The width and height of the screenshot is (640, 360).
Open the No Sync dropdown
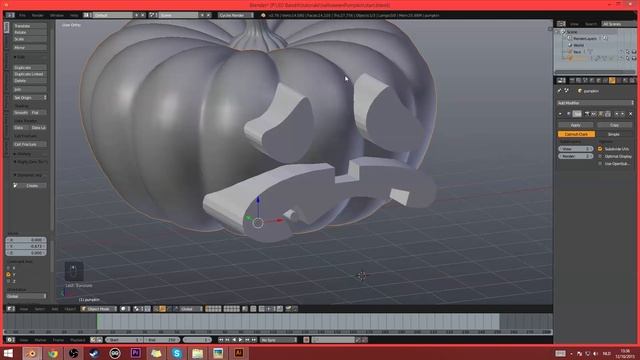tap(279, 340)
